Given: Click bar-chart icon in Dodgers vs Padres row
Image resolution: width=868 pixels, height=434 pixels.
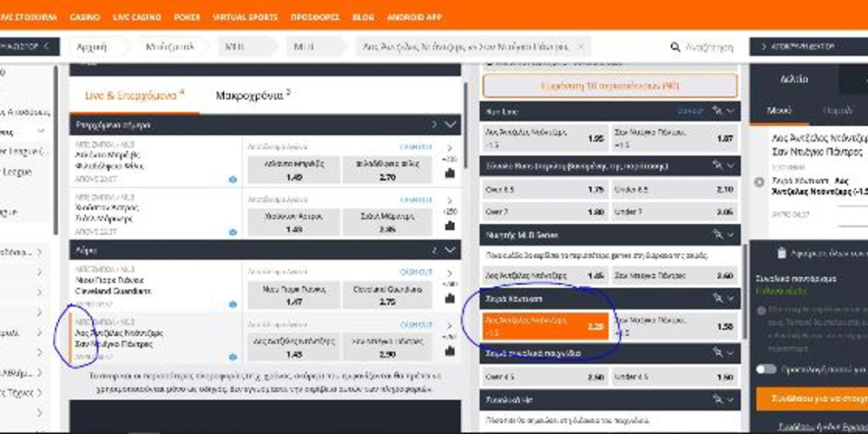Looking at the screenshot, I should pyautogui.click(x=450, y=351).
